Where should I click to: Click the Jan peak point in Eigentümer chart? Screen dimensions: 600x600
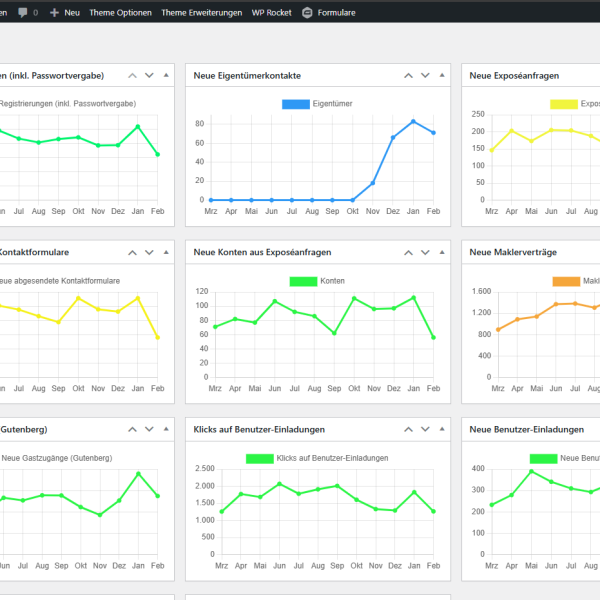[413, 121]
